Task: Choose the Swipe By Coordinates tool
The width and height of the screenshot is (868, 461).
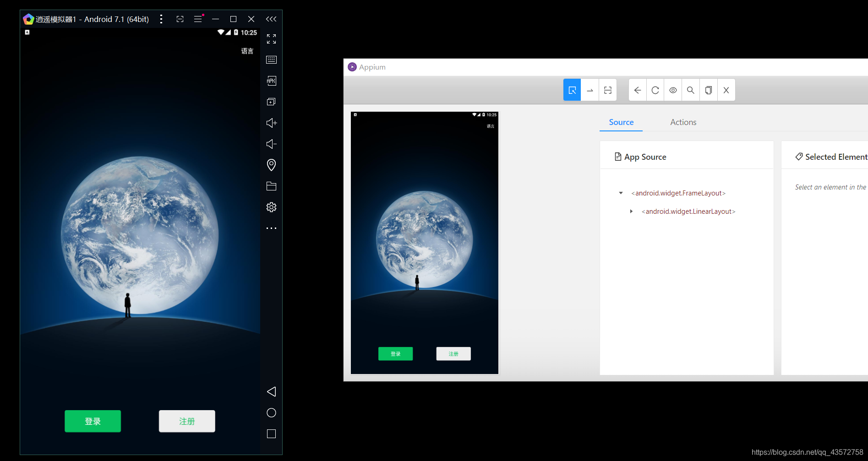Action: 590,90
